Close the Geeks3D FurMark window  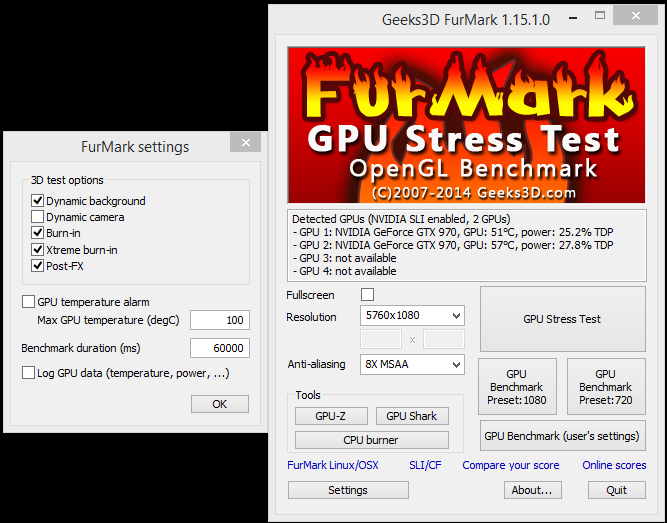tap(636, 16)
